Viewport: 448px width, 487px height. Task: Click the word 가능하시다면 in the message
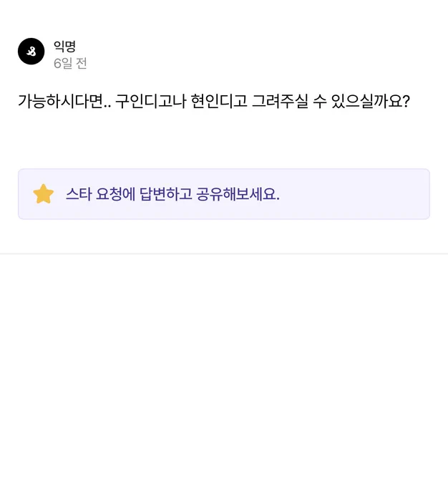coord(60,101)
